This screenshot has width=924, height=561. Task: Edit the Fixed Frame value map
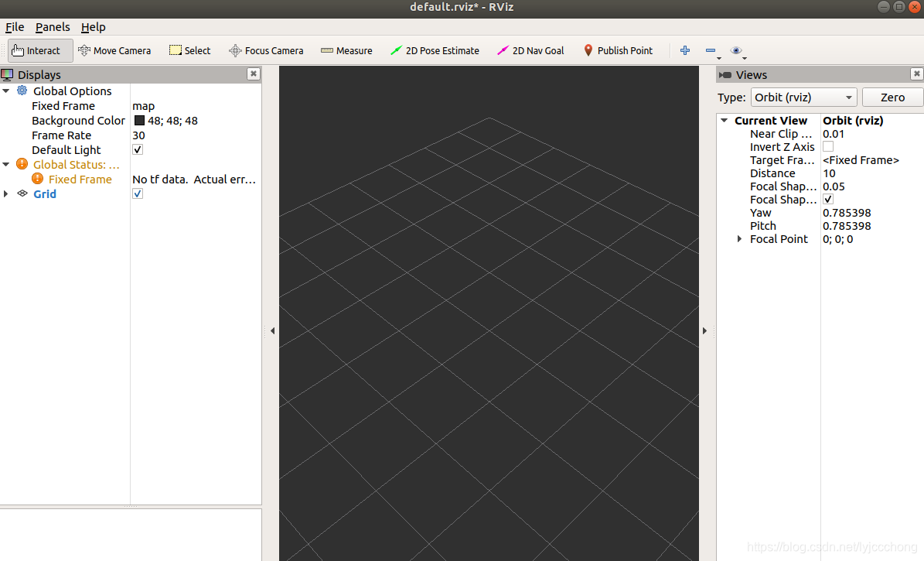pos(143,106)
